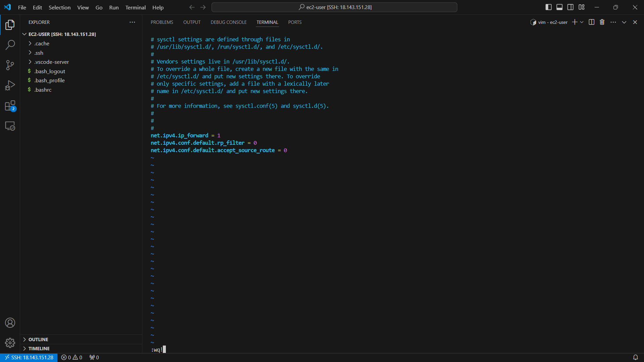Click net.ipv4.conf.default.rp_filter line

click(203, 143)
